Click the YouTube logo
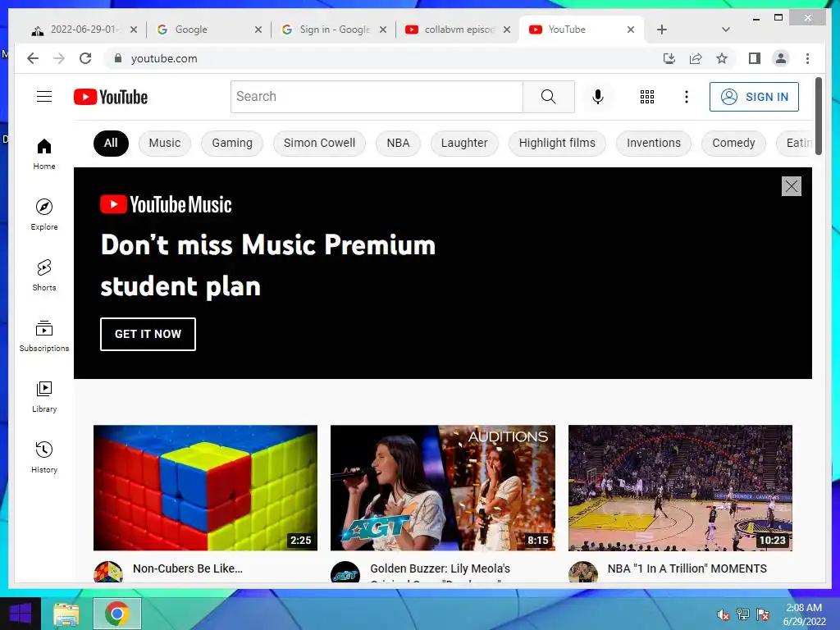The height and width of the screenshot is (630, 840). click(111, 97)
